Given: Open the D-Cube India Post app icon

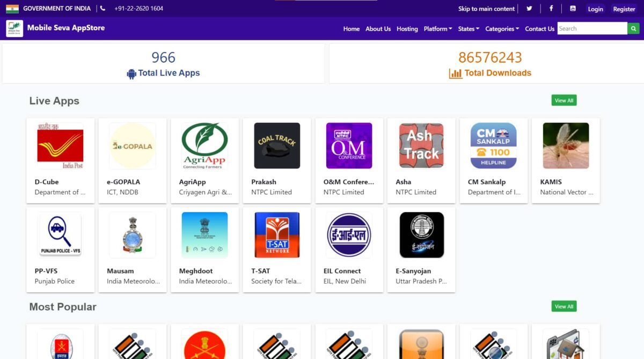Looking at the screenshot, I should click(x=60, y=145).
